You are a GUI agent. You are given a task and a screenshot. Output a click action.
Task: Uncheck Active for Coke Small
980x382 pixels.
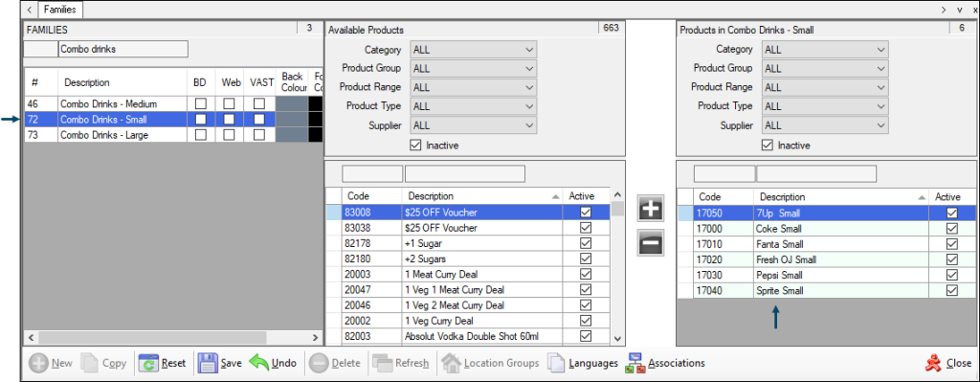[x=952, y=228]
